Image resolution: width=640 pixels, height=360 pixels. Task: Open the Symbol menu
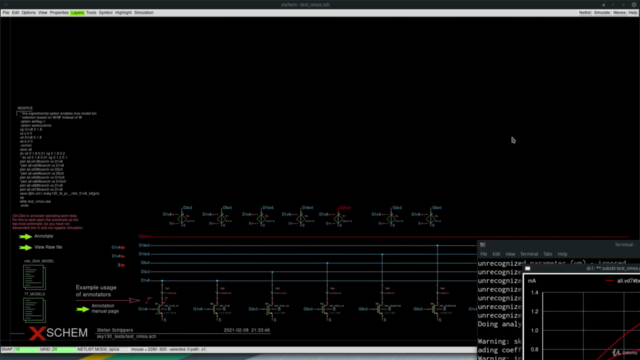pyautogui.click(x=105, y=13)
